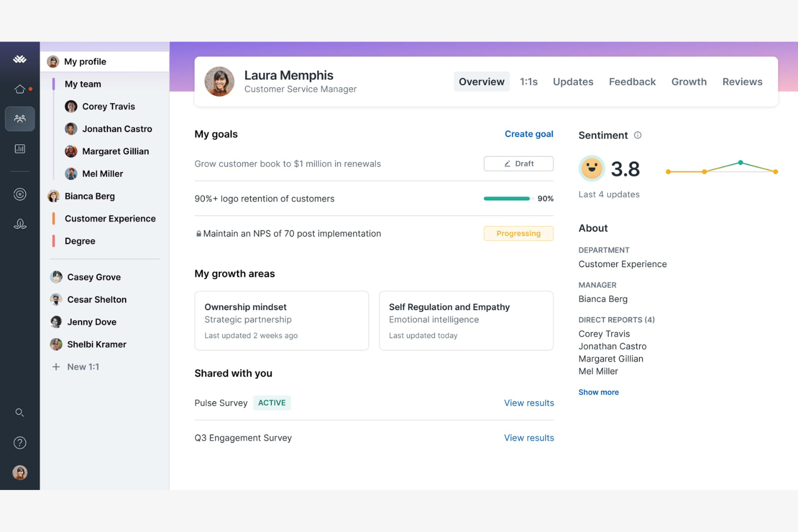Image resolution: width=798 pixels, height=532 pixels.
Task: Open Self Regulation and Empathy card
Action: pyautogui.click(x=466, y=321)
